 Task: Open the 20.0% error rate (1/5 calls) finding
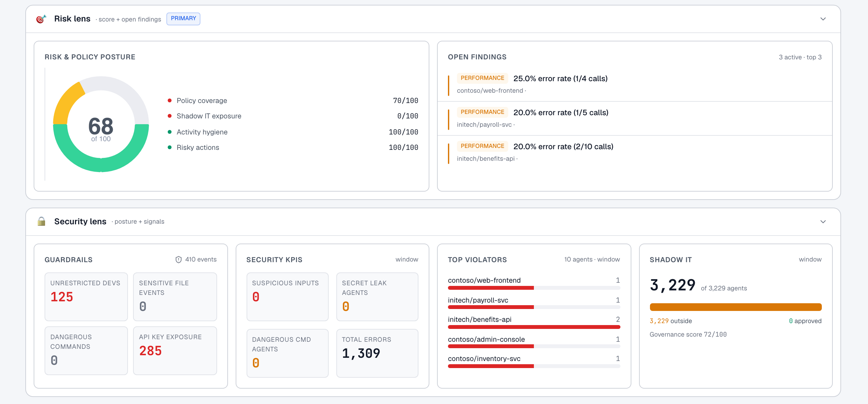pyautogui.click(x=635, y=118)
